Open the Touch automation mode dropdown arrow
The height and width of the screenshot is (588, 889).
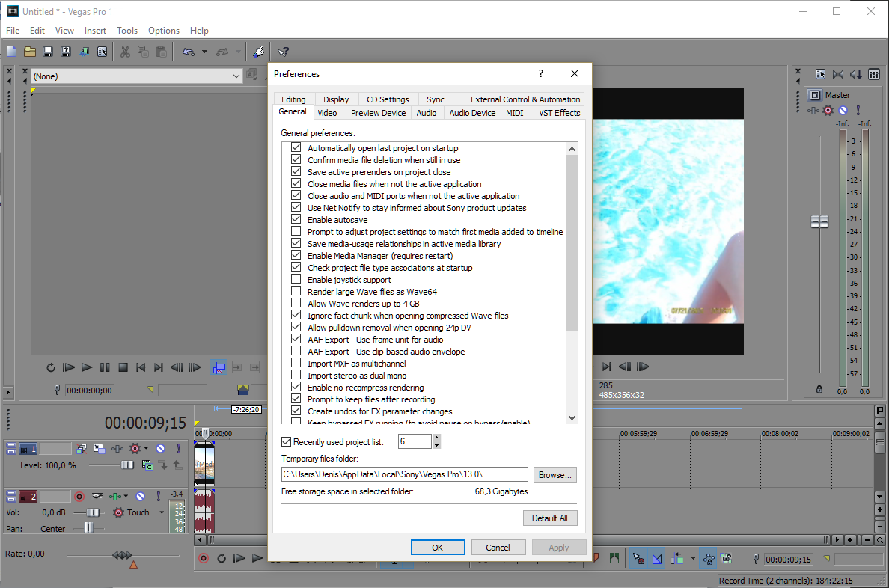(x=162, y=512)
